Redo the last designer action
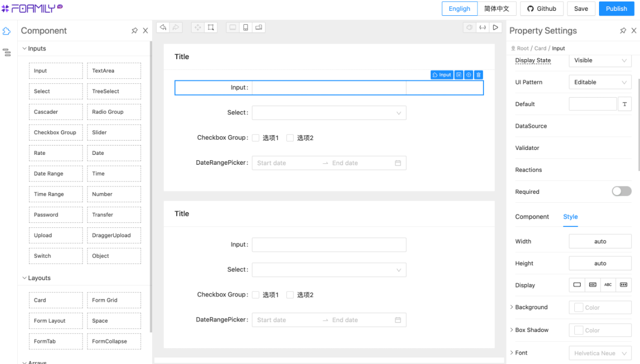This screenshot has height=364, width=640. 176,27
